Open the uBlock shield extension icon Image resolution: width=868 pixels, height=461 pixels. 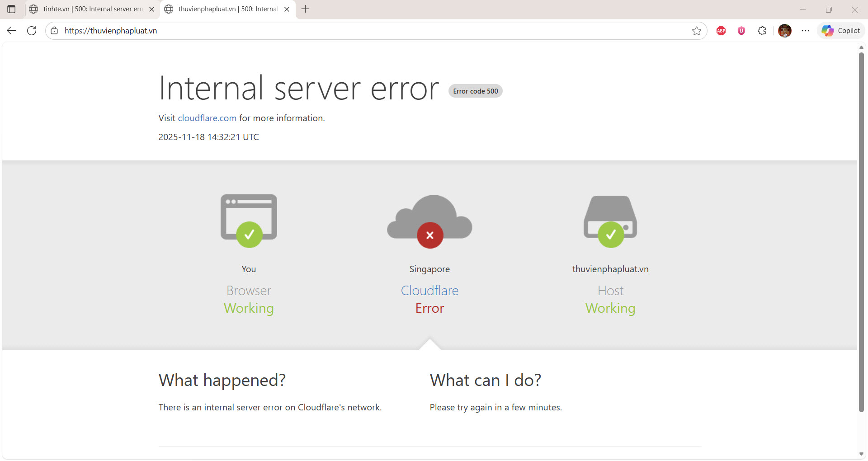pos(741,31)
